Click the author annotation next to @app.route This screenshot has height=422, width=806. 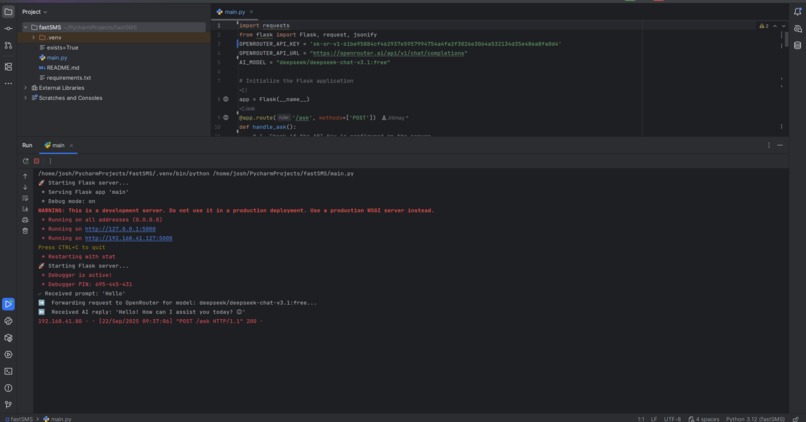[x=395, y=118]
